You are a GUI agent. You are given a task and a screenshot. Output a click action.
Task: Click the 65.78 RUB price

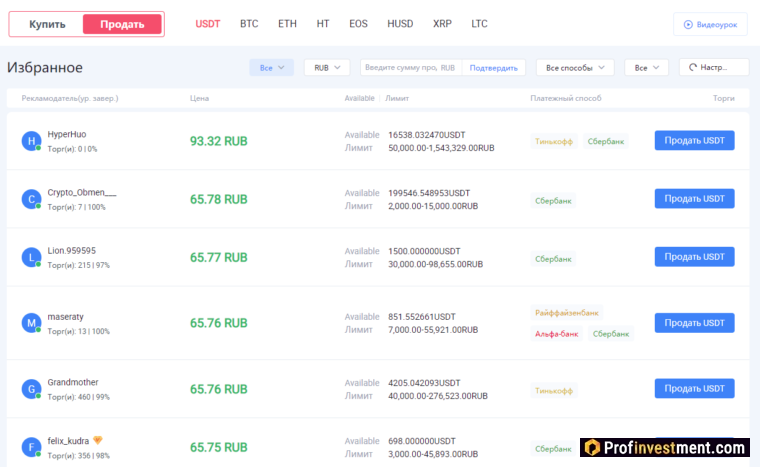click(219, 199)
